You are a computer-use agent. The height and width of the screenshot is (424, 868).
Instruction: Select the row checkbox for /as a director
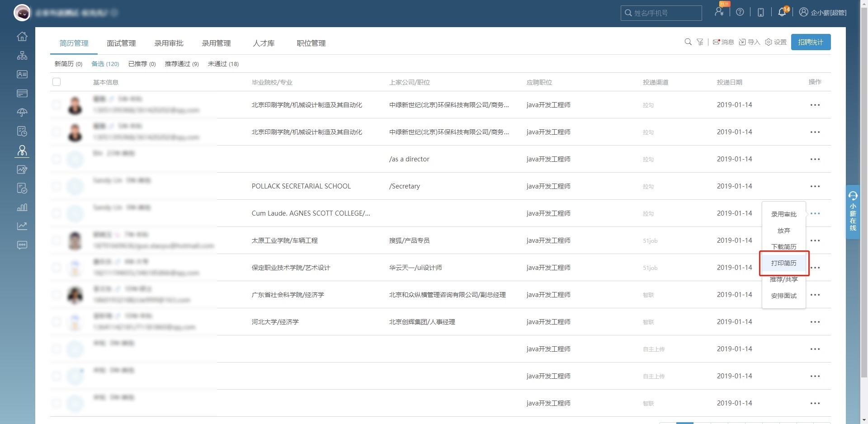57,159
